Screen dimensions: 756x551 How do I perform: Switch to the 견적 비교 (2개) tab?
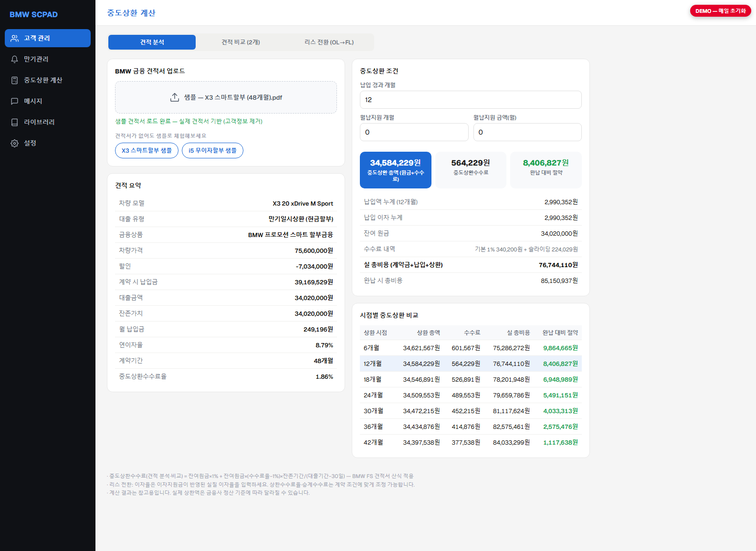241,42
